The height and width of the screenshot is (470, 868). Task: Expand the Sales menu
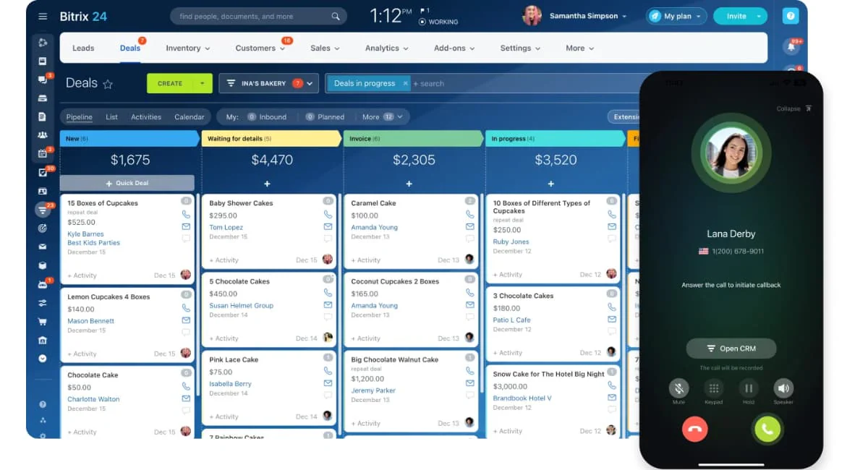[325, 48]
